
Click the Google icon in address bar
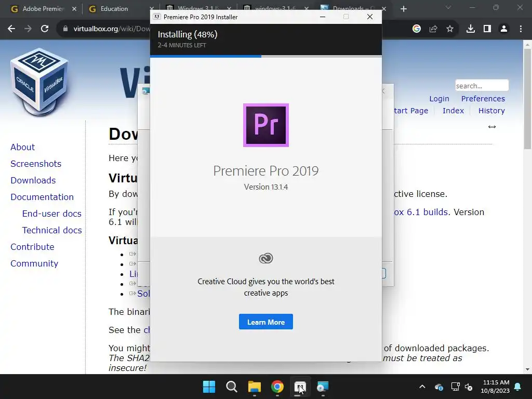[417, 29]
